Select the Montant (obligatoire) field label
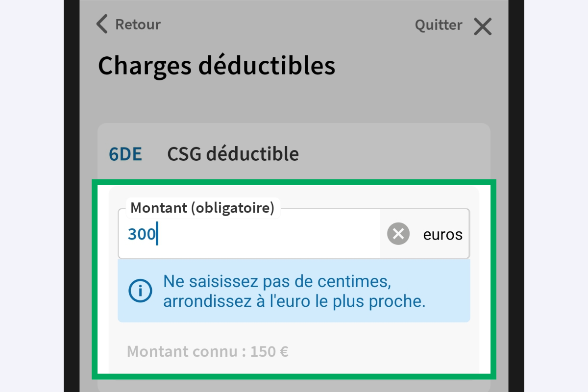 [202, 208]
